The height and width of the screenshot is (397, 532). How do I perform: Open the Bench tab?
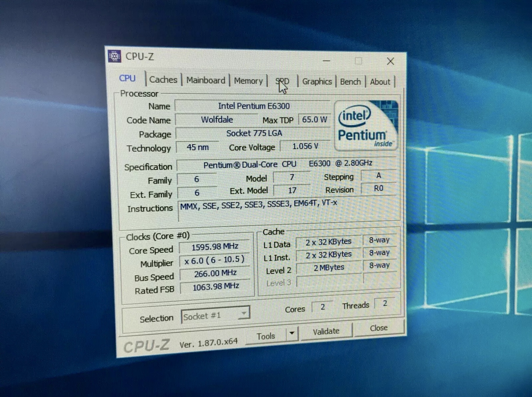point(350,82)
